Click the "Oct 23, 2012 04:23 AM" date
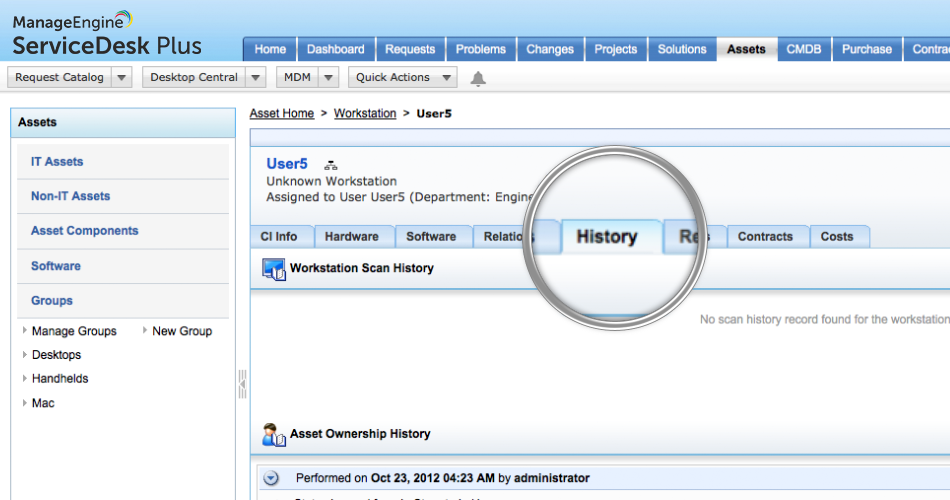 433,478
